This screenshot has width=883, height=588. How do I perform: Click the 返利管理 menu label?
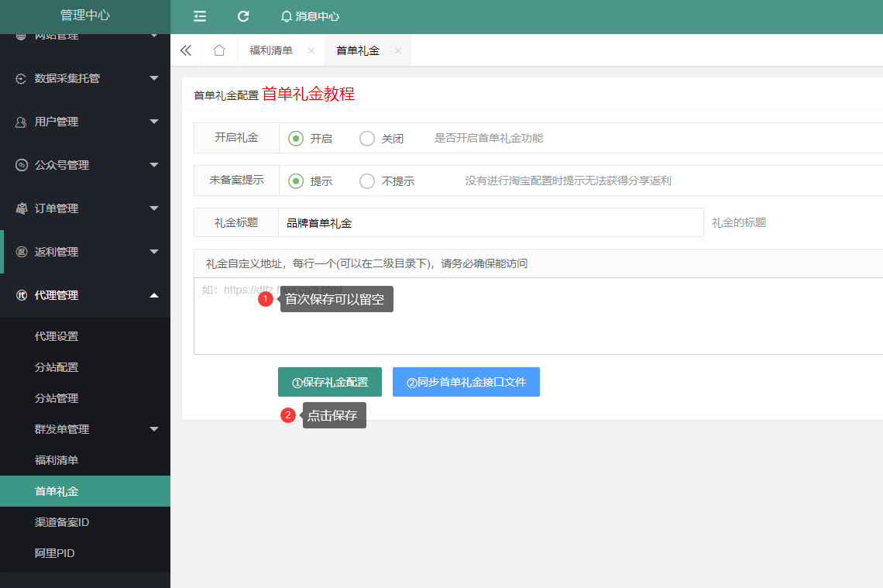pos(57,252)
